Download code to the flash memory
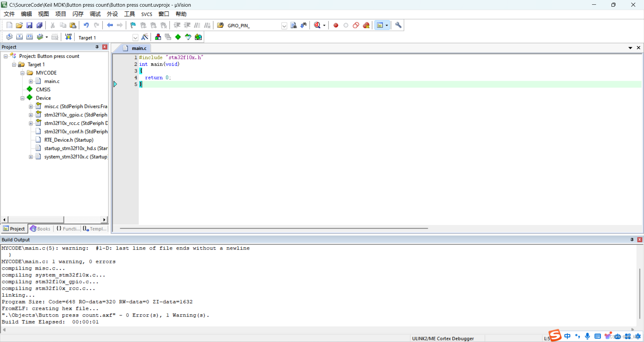 (68, 37)
